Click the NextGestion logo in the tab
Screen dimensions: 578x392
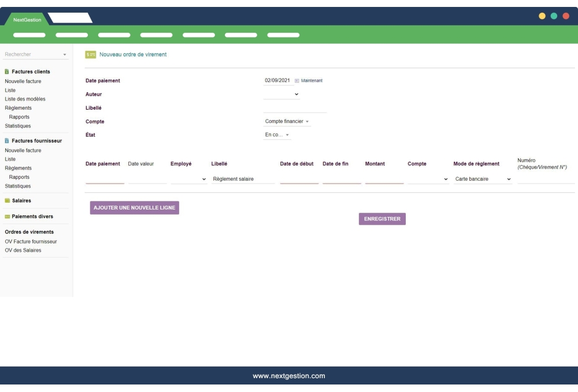click(x=25, y=18)
